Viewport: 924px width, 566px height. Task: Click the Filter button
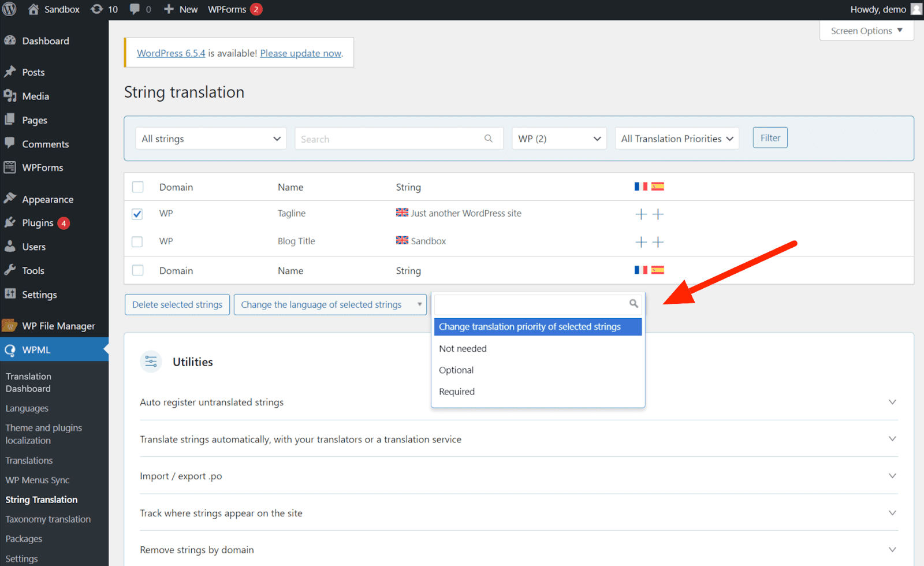(x=770, y=137)
